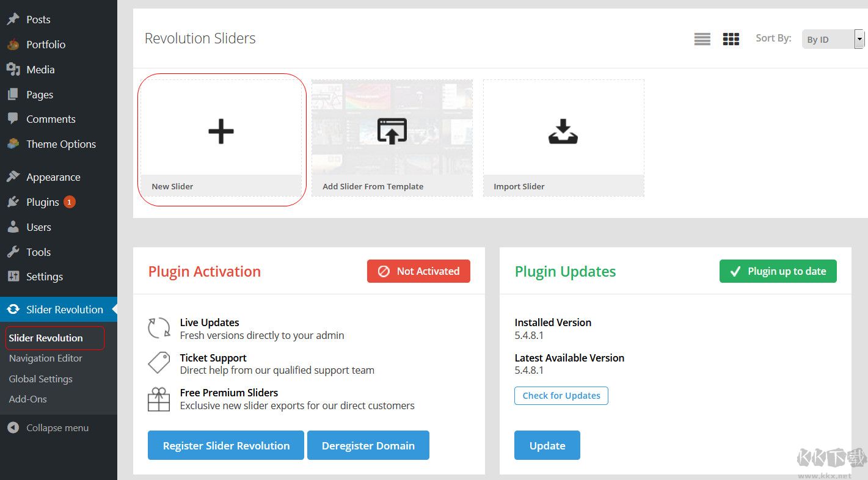The width and height of the screenshot is (868, 480).
Task: Click Collapse menu label
Action: 57,428
